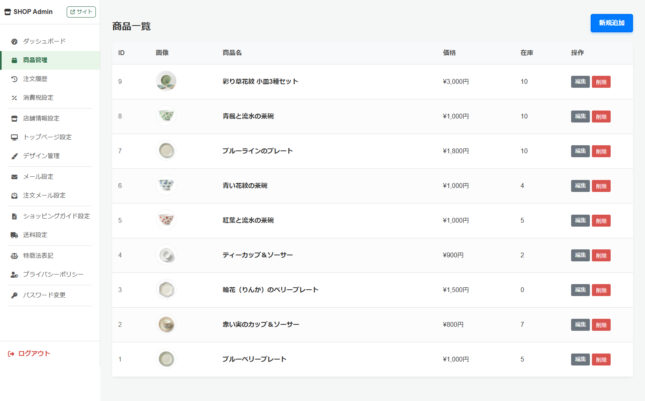Edit ブルーラインのプレート product
This screenshot has width=645, height=401.
tap(580, 151)
